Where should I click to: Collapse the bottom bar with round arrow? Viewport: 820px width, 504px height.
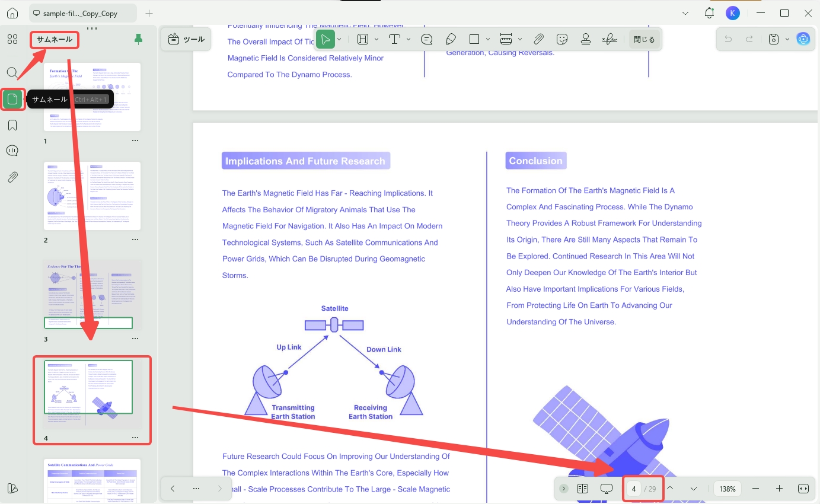coord(564,489)
